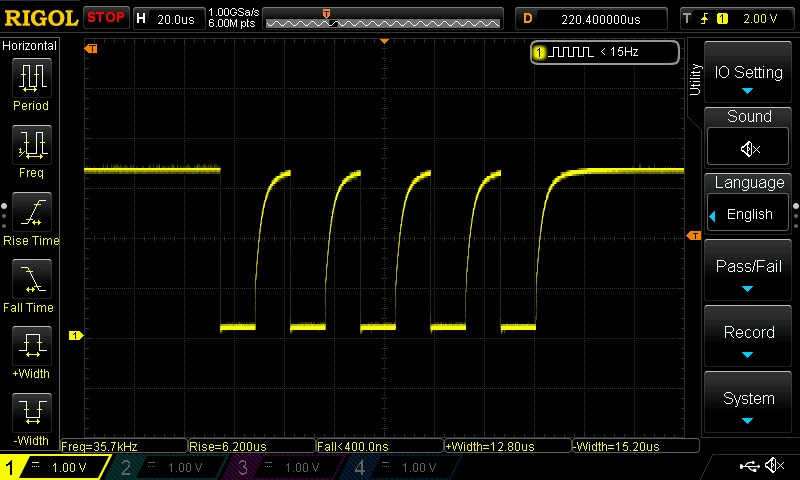Enable the channel 4 tab
The height and width of the screenshot is (480, 800).
click(x=402, y=467)
